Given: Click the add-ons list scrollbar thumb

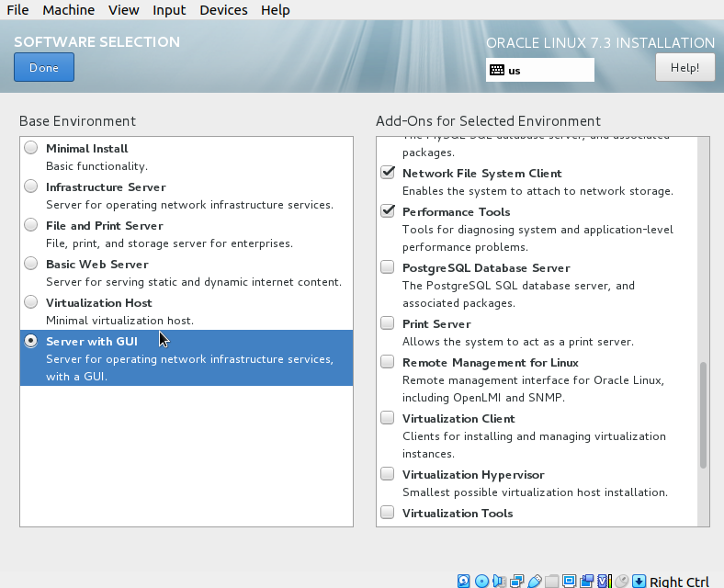Looking at the screenshot, I should coord(703,415).
